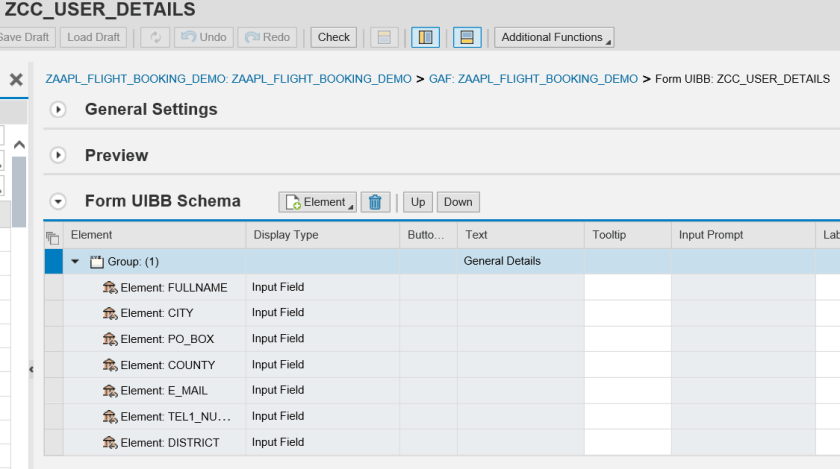
Task: Expand the General Settings section
Action: [x=58, y=110]
